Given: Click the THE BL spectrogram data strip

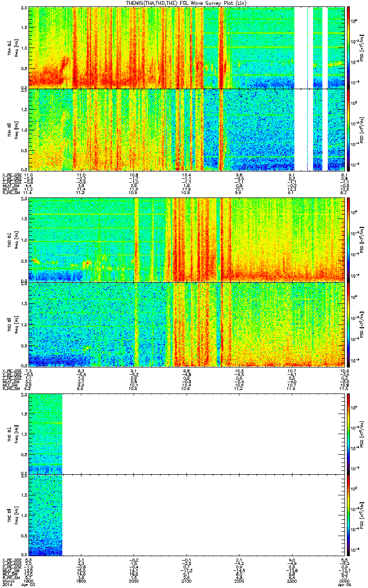Looking at the screenshot, I should click(x=45, y=434).
